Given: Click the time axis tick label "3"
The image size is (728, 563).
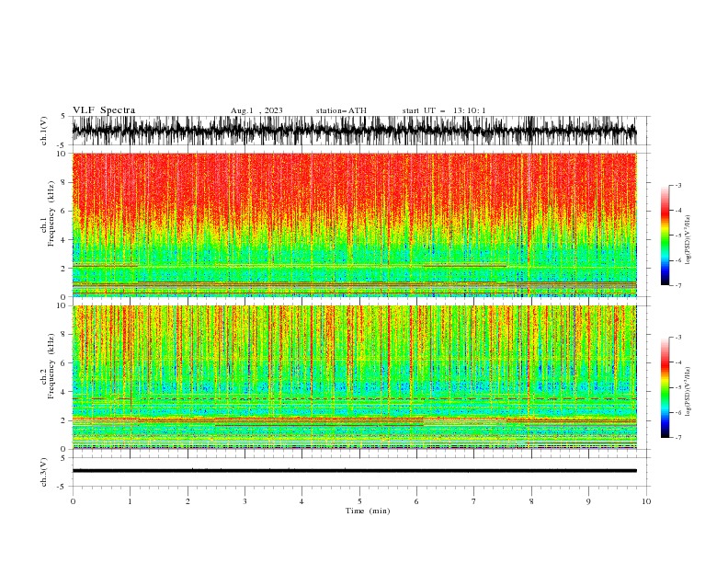Looking at the screenshot, I should click(x=245, y=501).
